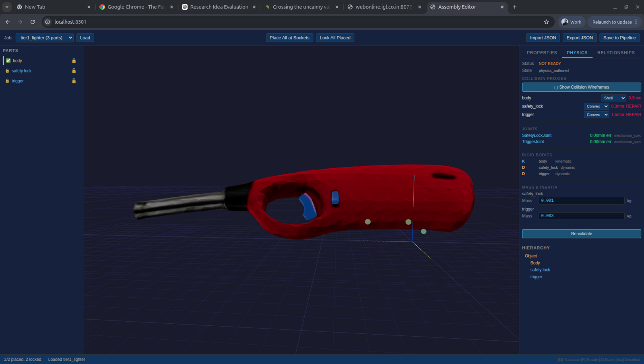Toggle the body part checkbox
This screenshot has height=364, width=644.
(8, 61)
